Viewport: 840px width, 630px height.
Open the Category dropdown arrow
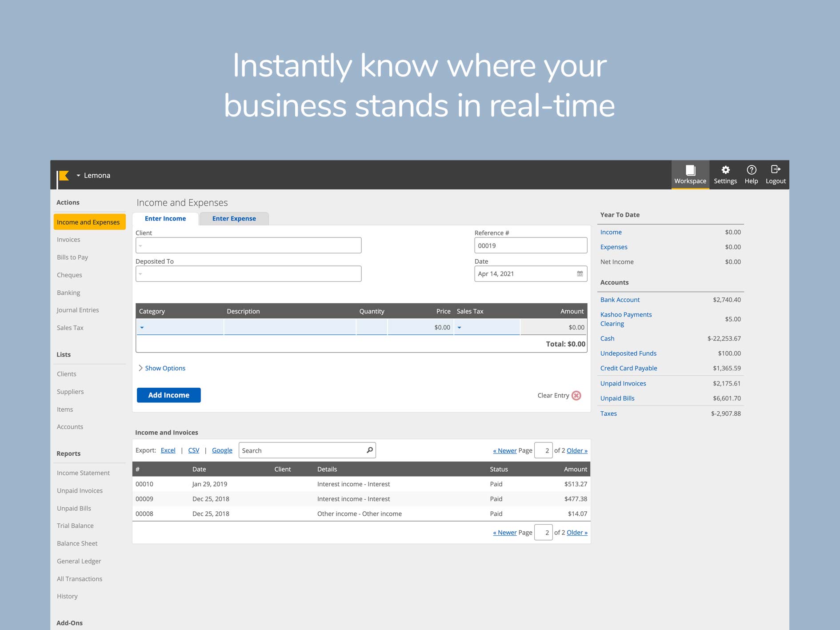tap(142, 328)
